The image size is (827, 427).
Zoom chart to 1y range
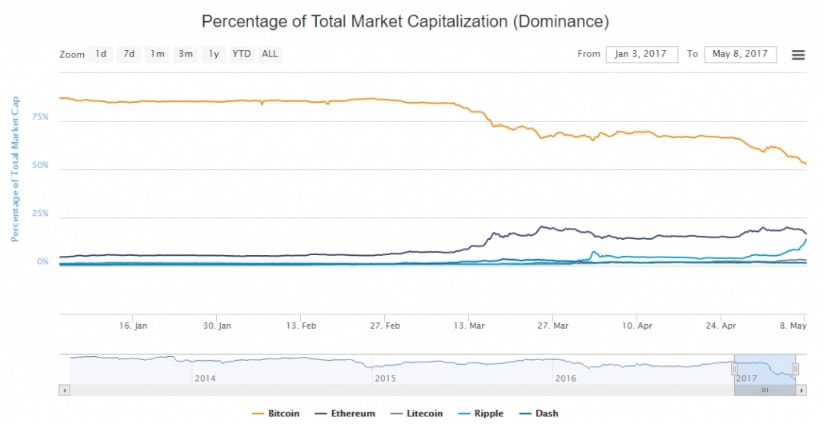213,54
